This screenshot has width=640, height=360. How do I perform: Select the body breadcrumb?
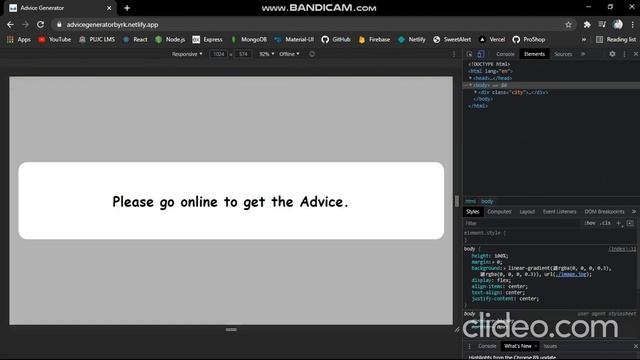point(487,201)
